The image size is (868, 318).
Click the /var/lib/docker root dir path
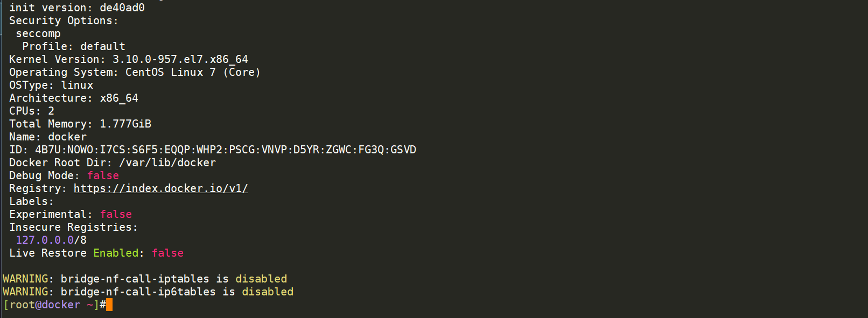click(167, 162)
